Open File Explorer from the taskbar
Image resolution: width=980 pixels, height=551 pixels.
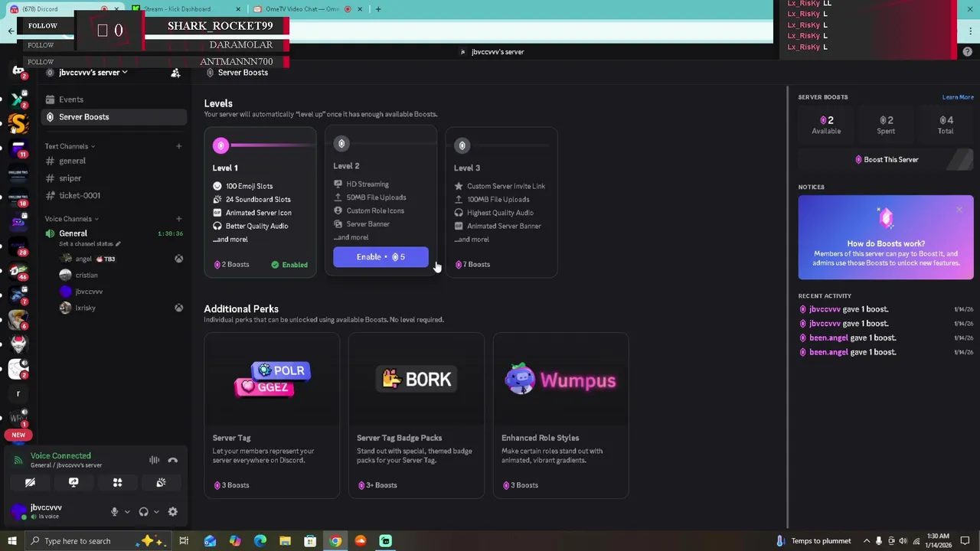(x=285, y=541)
